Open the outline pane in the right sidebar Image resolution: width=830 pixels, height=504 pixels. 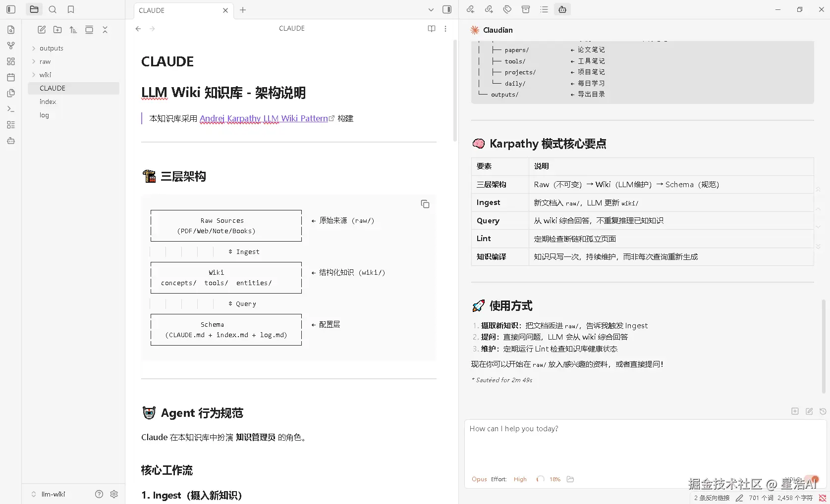click(544, 9)
